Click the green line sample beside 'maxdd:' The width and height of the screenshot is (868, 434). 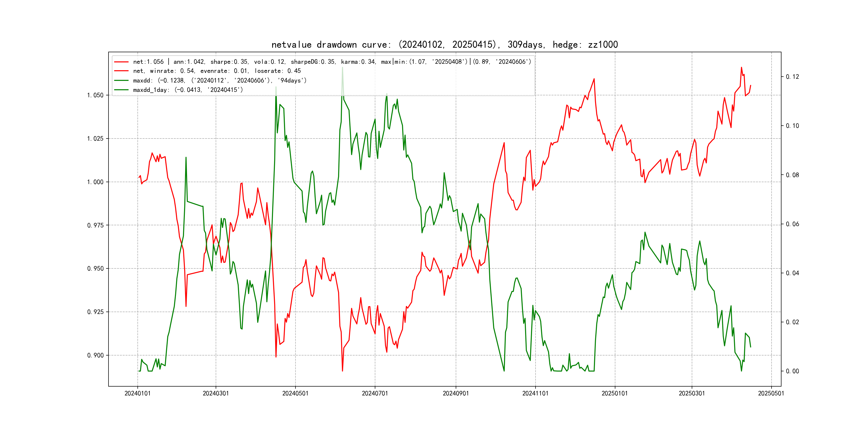click(x=121, y=81)
